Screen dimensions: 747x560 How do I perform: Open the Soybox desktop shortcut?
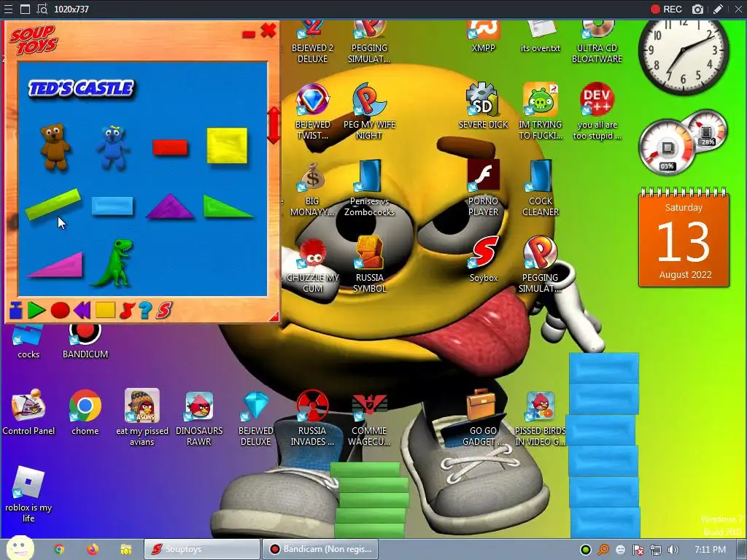[x=484, y=259]
